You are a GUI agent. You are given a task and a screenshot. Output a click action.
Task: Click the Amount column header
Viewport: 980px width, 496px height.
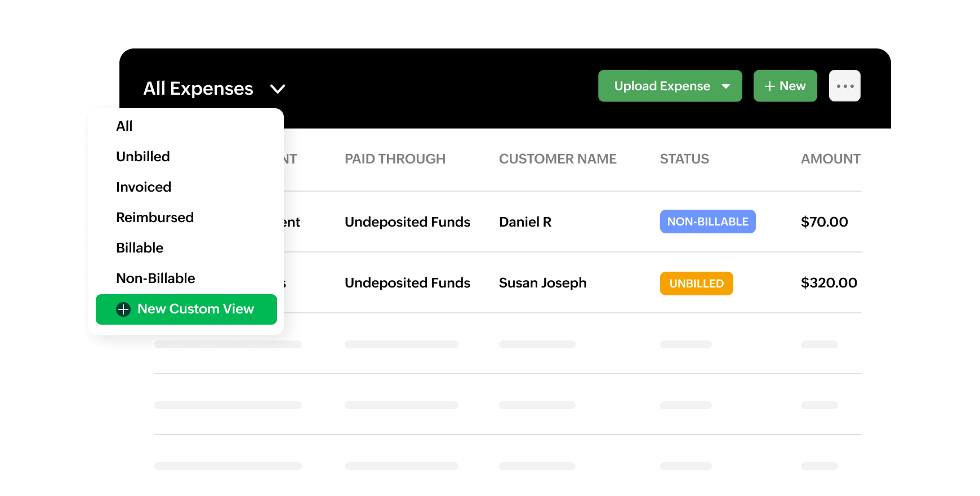[830, 159]
